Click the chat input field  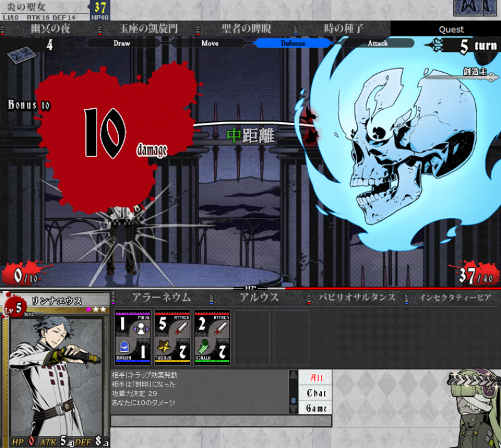(x=221, y=421)
